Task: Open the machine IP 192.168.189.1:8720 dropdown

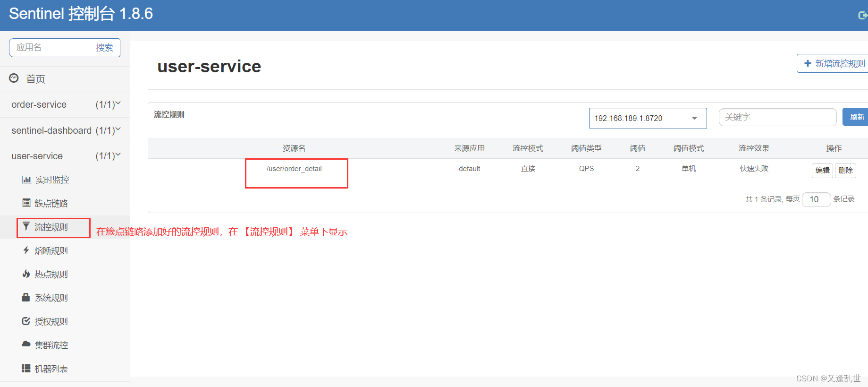Action: [x=648, y=118]
